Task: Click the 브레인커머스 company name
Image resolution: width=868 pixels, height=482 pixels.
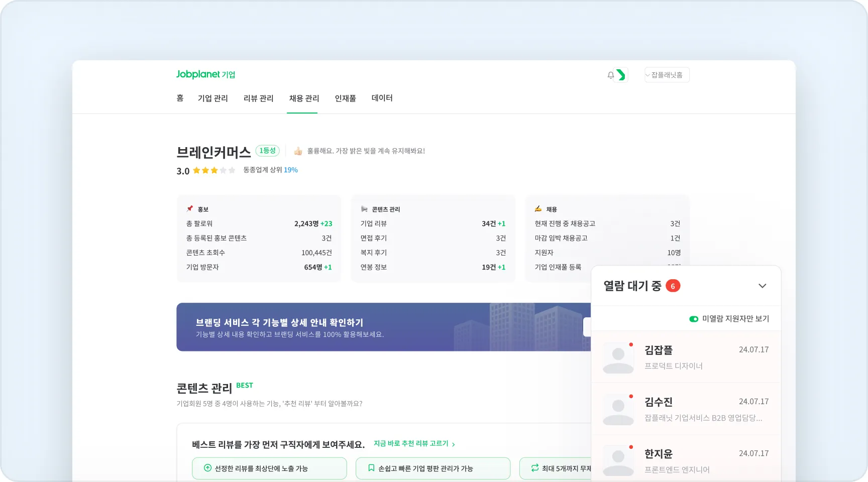Action: pos(213,152)
